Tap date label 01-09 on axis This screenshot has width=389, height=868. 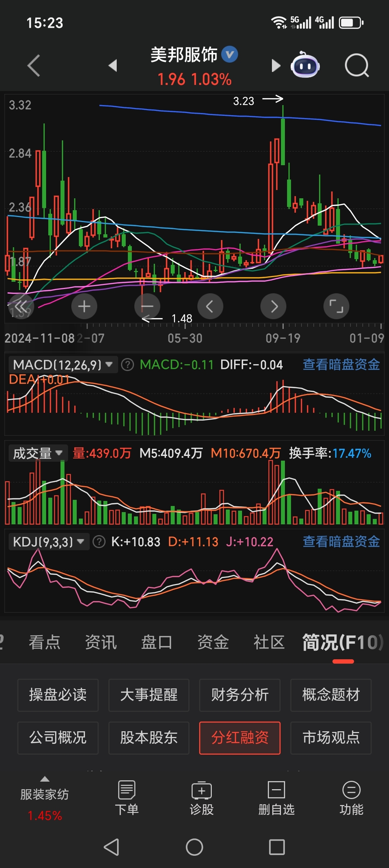pos(367,338)
